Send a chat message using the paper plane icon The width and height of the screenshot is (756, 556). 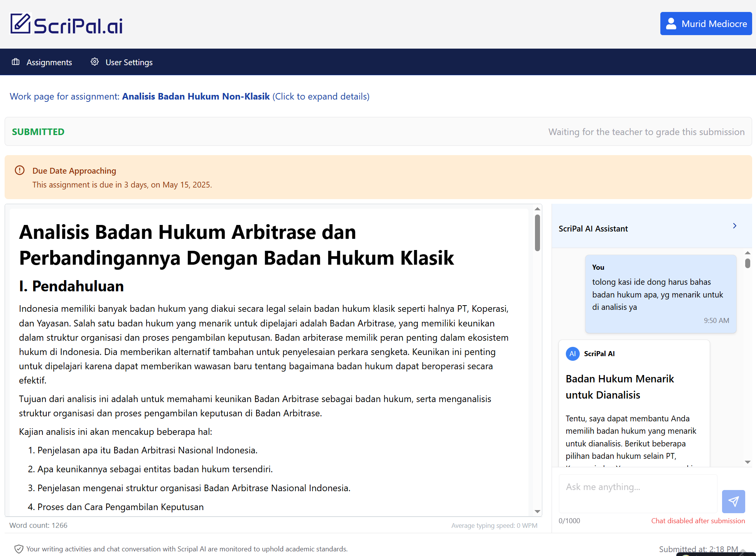[733, 501]
